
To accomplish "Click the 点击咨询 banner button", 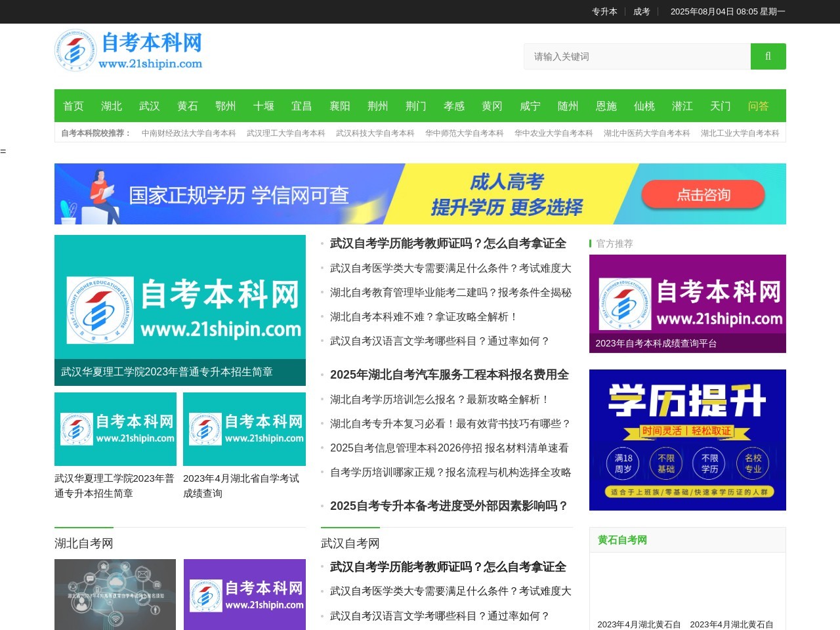I will (703, 195).
